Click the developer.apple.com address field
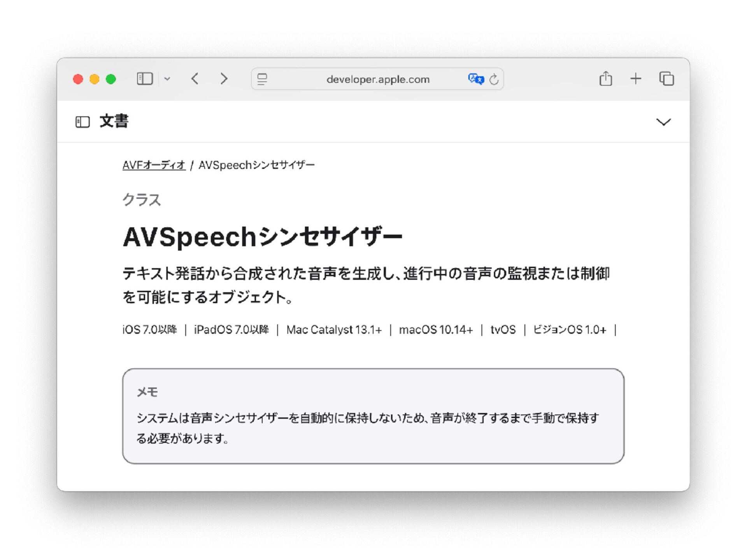 tap(377, 79)
